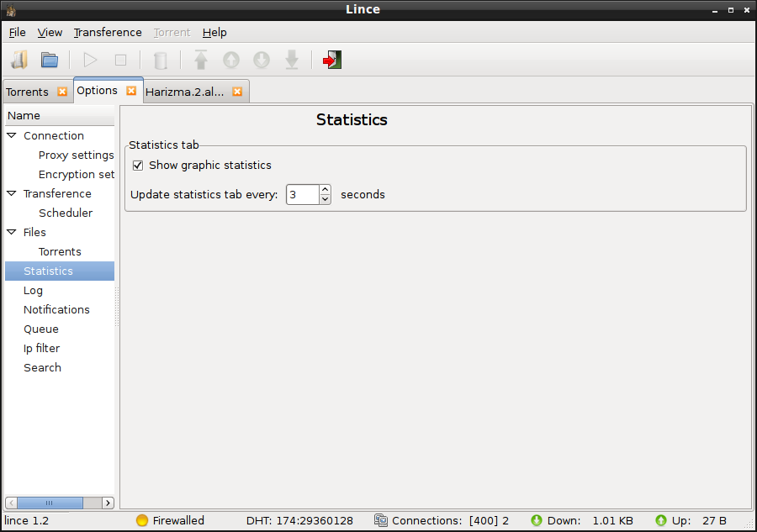Switch to the Torrents tab

point(28,92)
